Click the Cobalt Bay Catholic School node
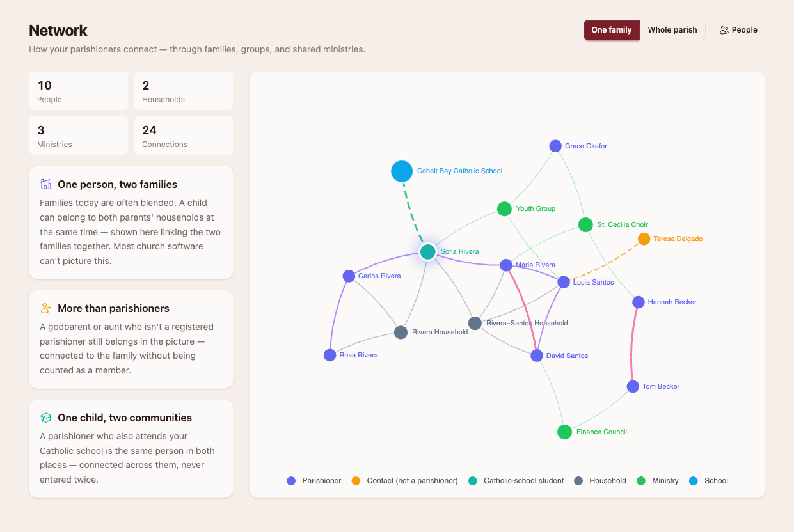794x532 pixels. pyautogui.click(x=402, y=171)
